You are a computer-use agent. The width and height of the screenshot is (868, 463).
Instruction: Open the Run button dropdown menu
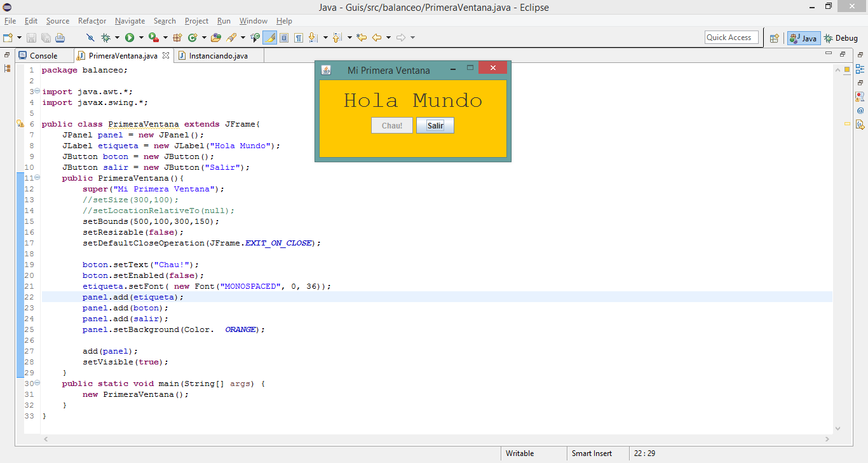tap(140, 38)
